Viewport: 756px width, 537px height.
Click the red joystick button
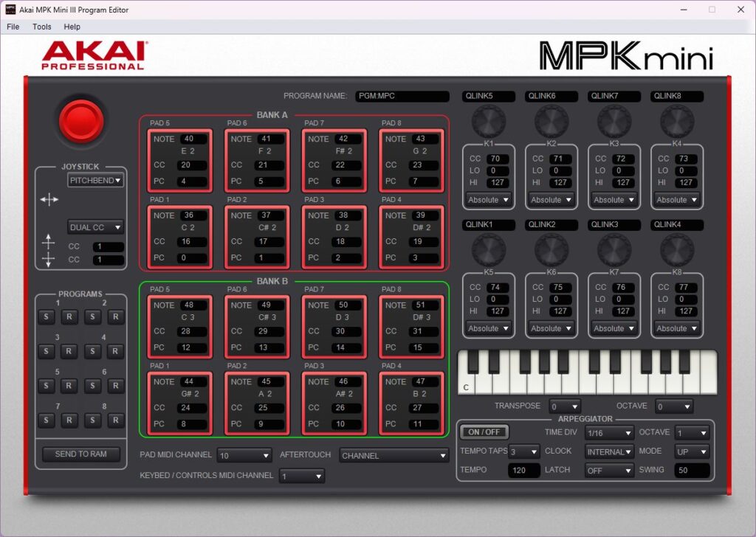[80, 120]
